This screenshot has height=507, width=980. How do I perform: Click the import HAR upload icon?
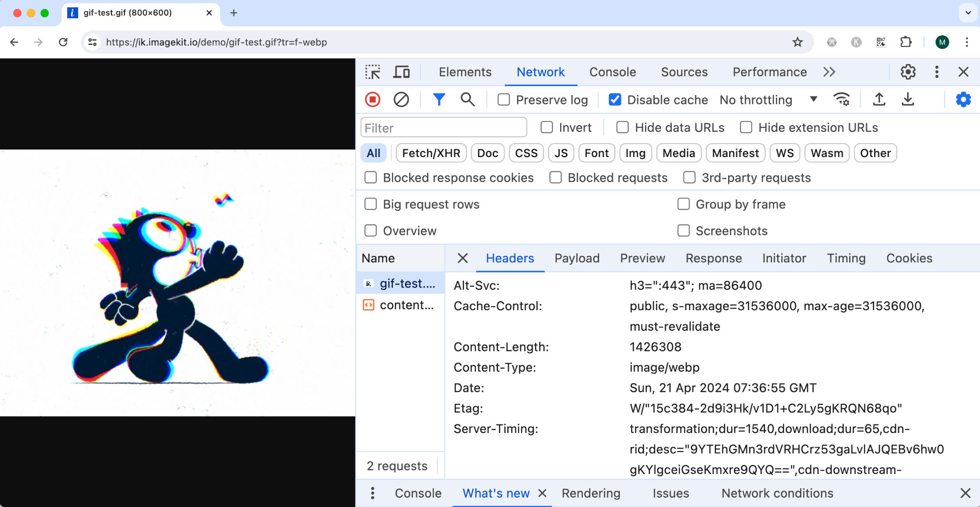click(x=879, y=100)
